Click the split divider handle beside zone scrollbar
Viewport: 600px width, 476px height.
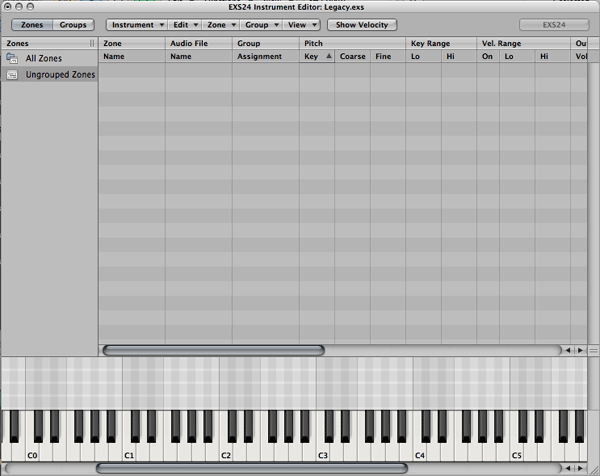point(593,350)
